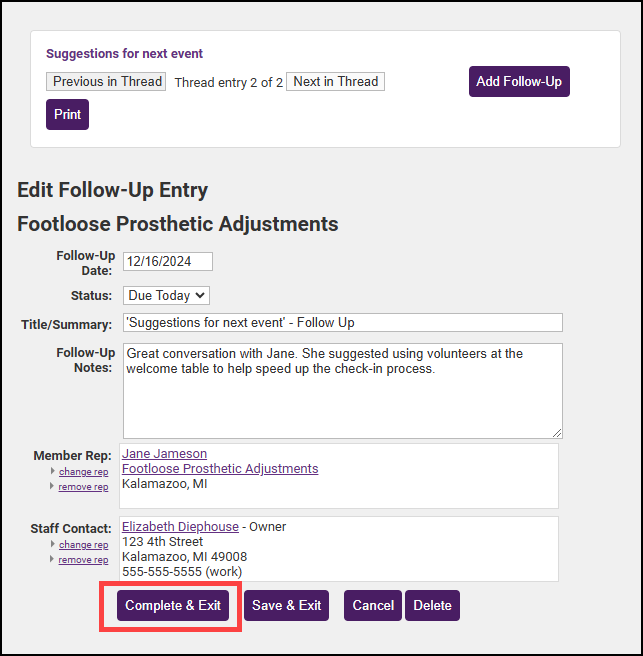Focus the Title/Summary text field

(x=342, y=322)
